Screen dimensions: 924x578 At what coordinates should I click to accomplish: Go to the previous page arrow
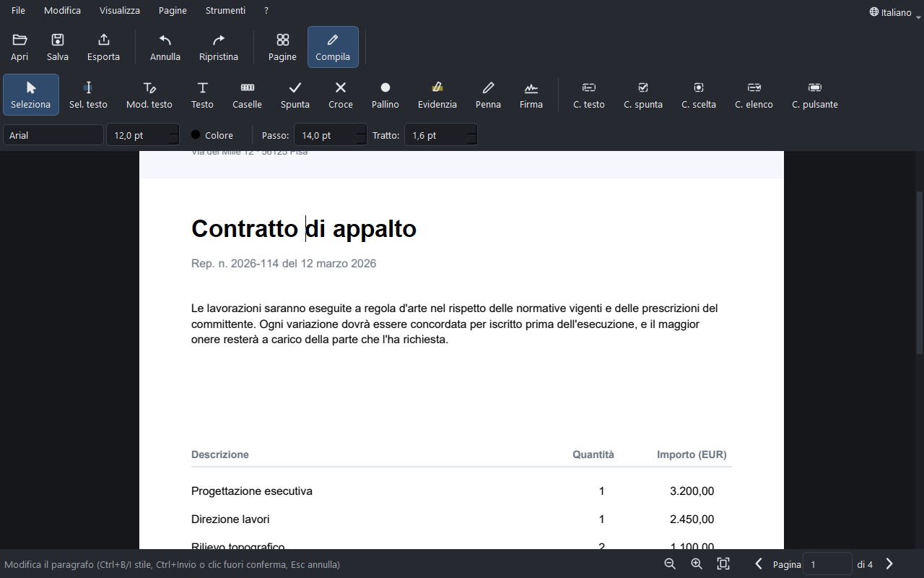point(759,564)
